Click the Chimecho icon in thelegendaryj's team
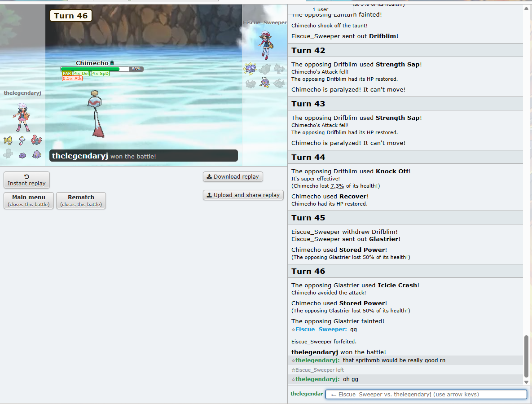The image size is (532, 404). coord(22,140)
